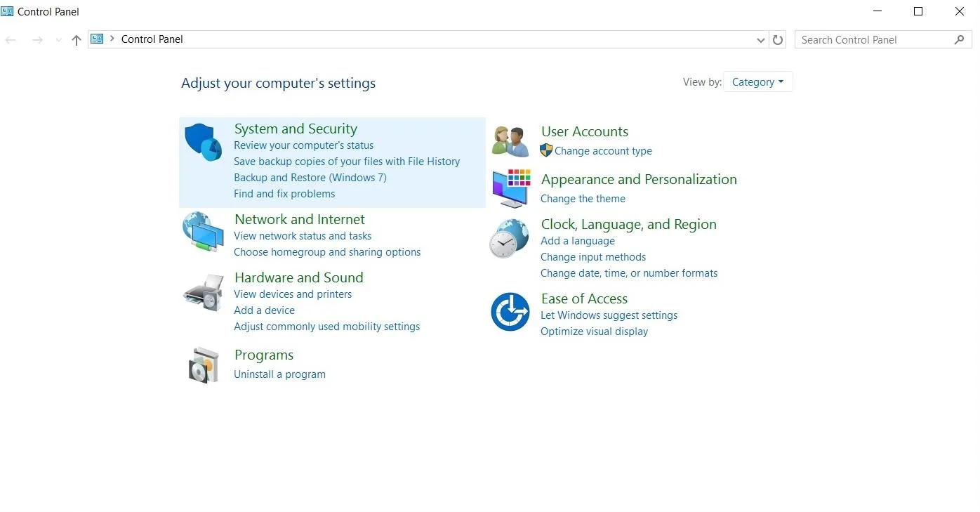Click the User Accounts people icon
This screenshot has width=980, height=512.
510,142
